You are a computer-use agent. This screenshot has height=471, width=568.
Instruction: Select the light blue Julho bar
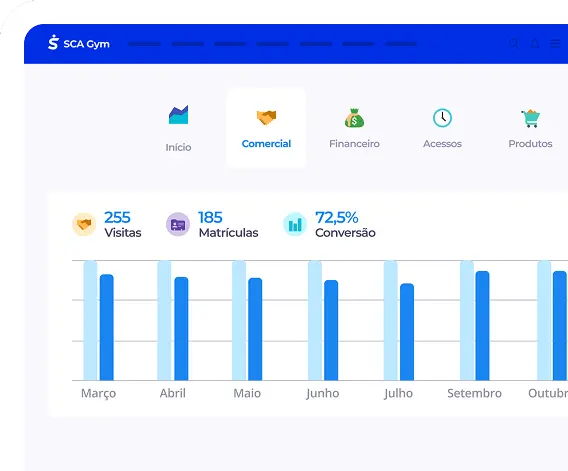(x=391, y=320)
